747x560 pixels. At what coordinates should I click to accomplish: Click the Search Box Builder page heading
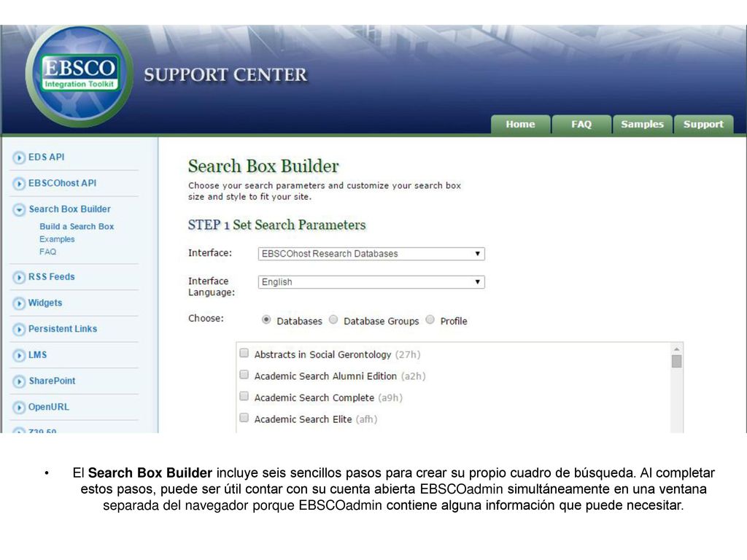click(x=263, y=166)
